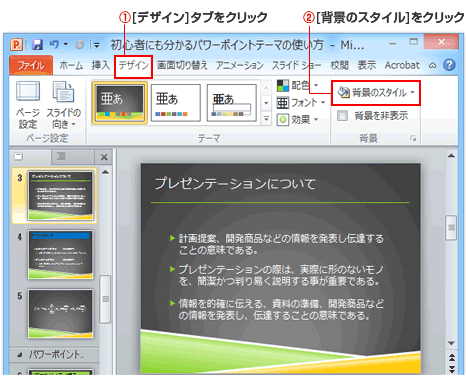Go to previous slide double-arrow button

click(452, 358)
